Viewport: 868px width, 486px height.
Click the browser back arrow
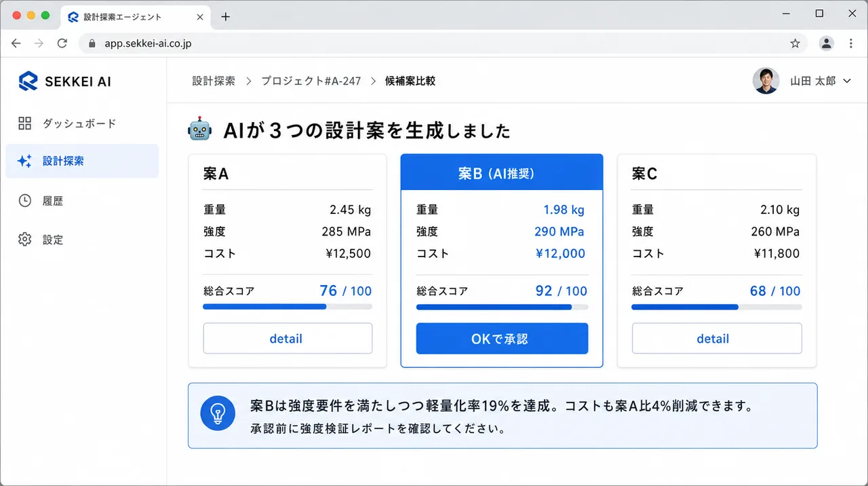pos(16,43)
